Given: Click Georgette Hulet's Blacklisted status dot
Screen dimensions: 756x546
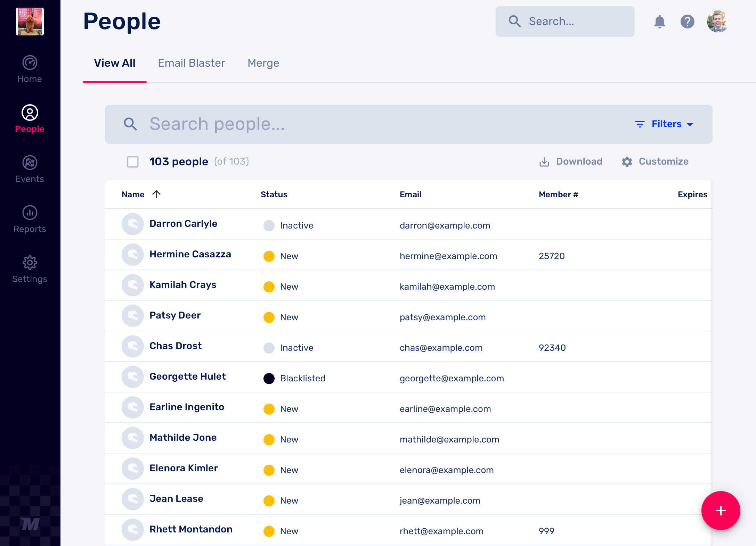Looking at the screenshot, I should 269,379.
